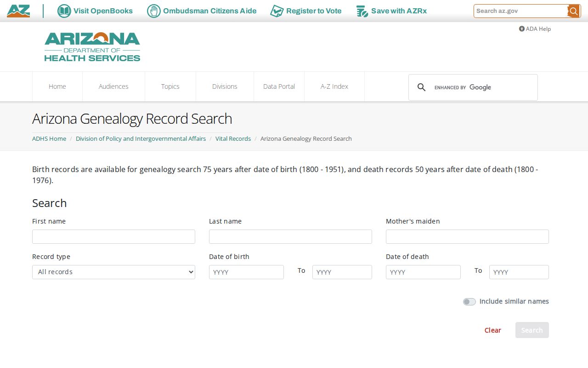The width and height of the screenshot is (588, 368).
Task: Click the Visit OpenBooks book icon
Action: [x=64, y=11]
